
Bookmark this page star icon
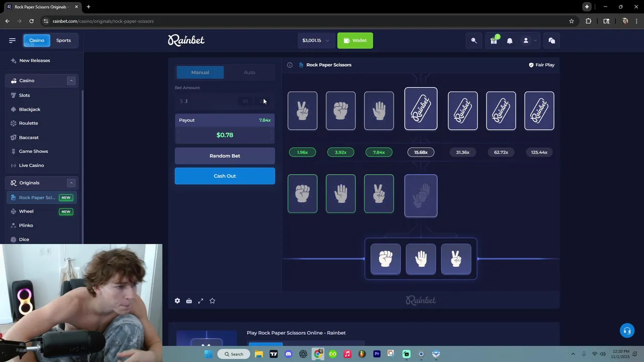point(572,21)
